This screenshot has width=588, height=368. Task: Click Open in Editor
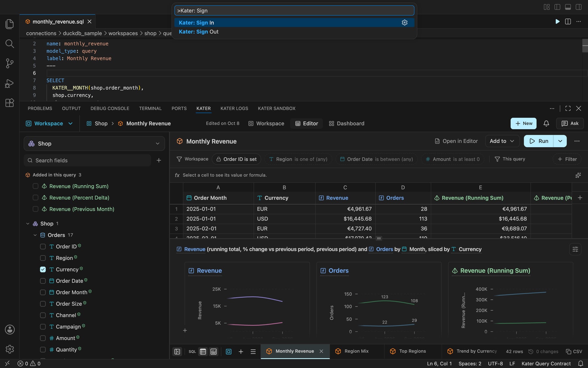tap(456, 141)
